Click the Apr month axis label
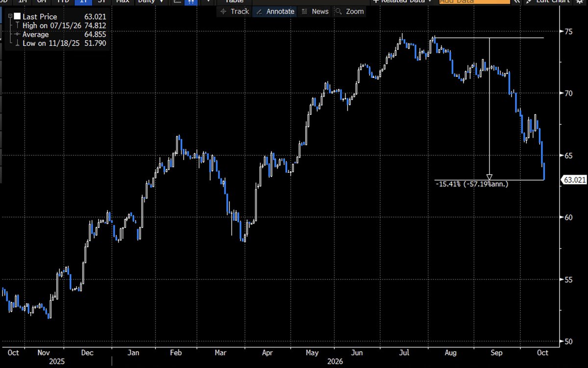The width and height of the screenshot is (588, 368). coord(267,352)
